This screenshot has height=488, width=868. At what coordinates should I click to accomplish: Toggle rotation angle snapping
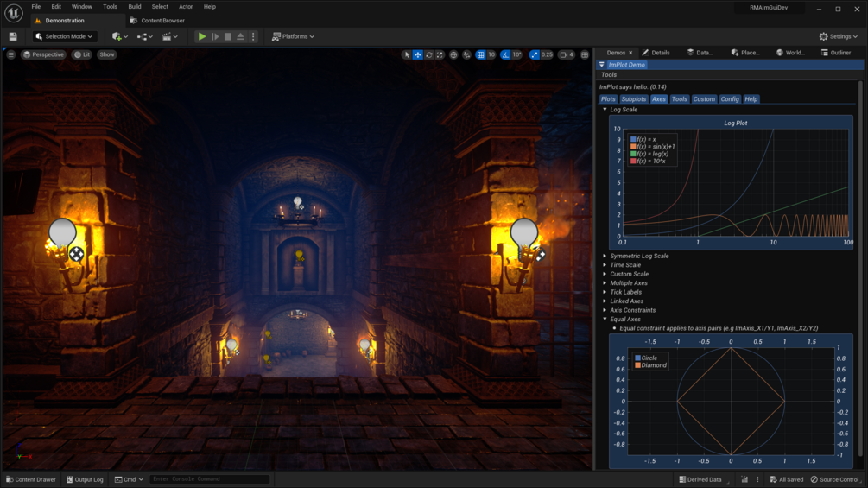click(x=505, y=54)
